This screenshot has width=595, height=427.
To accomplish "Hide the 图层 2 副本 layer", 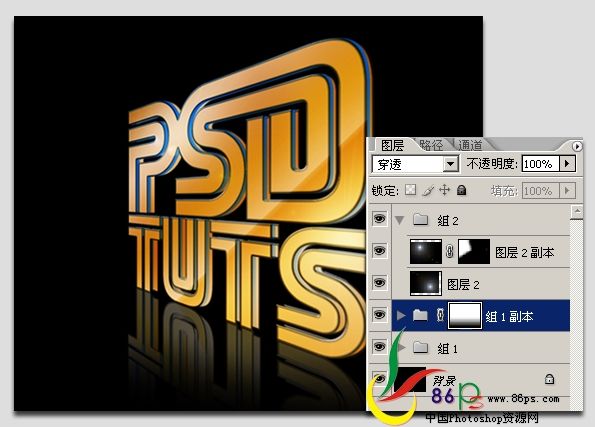I will coord(379,251).
